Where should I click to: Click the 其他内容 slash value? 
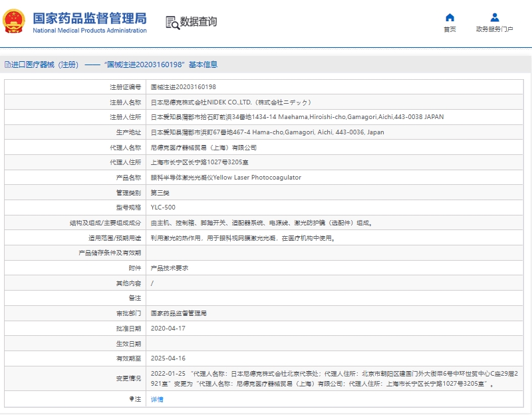[x=152, y=283]
